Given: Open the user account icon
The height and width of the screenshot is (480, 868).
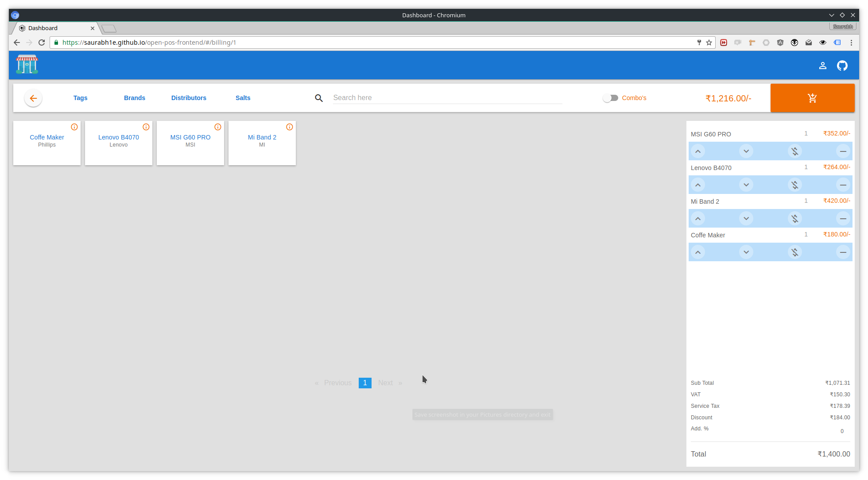Looking at the screenshot, I should pyautogui.click(x=822, y=66).
